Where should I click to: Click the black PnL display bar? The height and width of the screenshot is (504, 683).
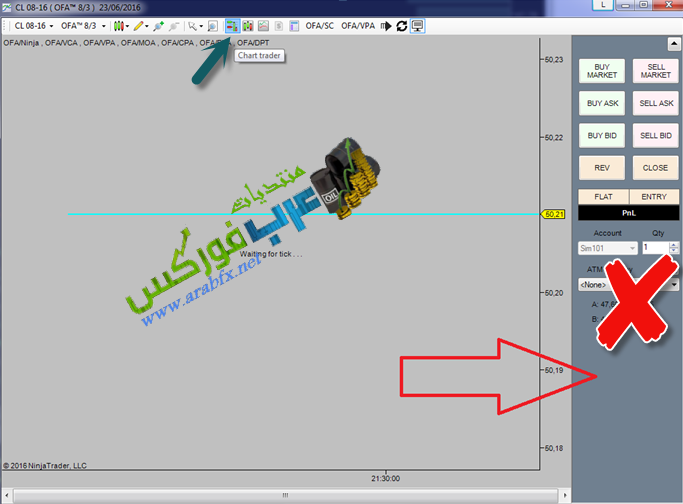click(x=629, y=213)
